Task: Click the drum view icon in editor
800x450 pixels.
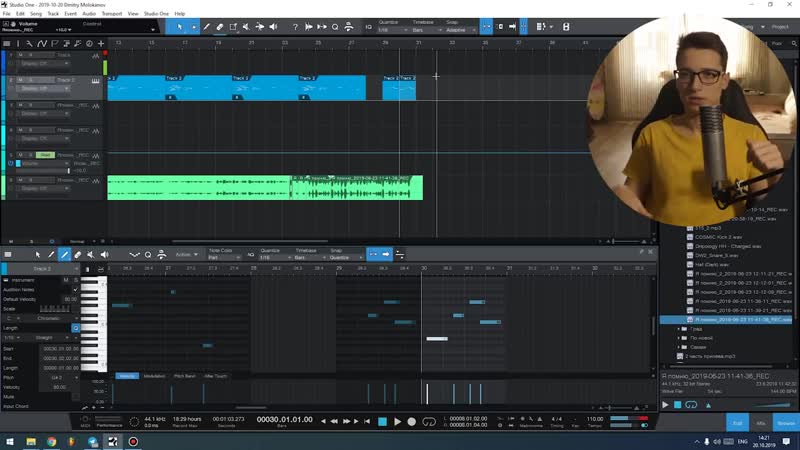Action: [x=101, y=269]
